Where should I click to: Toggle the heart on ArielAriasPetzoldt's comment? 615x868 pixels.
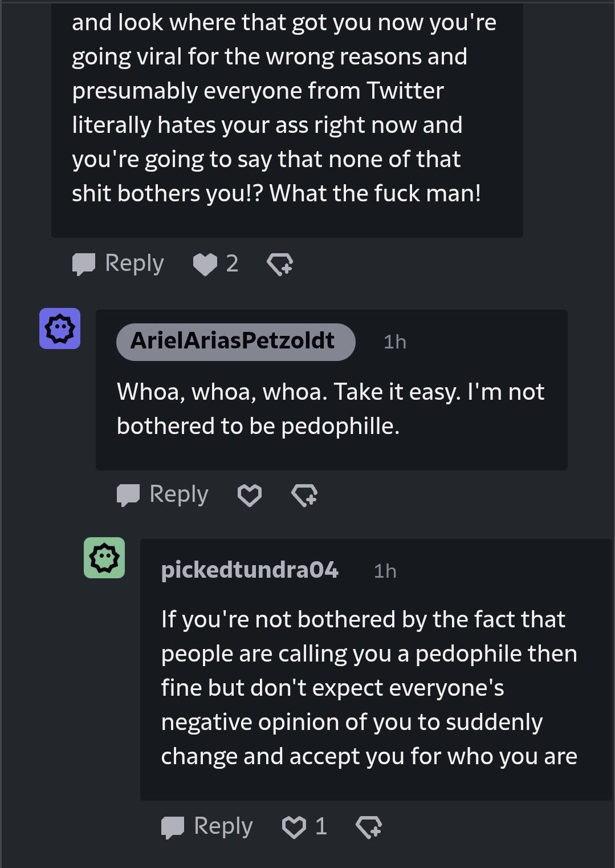(x=250, y=494)
